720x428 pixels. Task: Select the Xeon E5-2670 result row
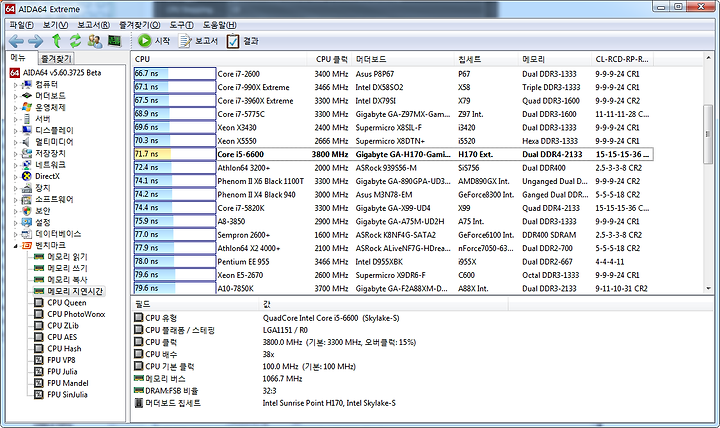pos(393,275)
